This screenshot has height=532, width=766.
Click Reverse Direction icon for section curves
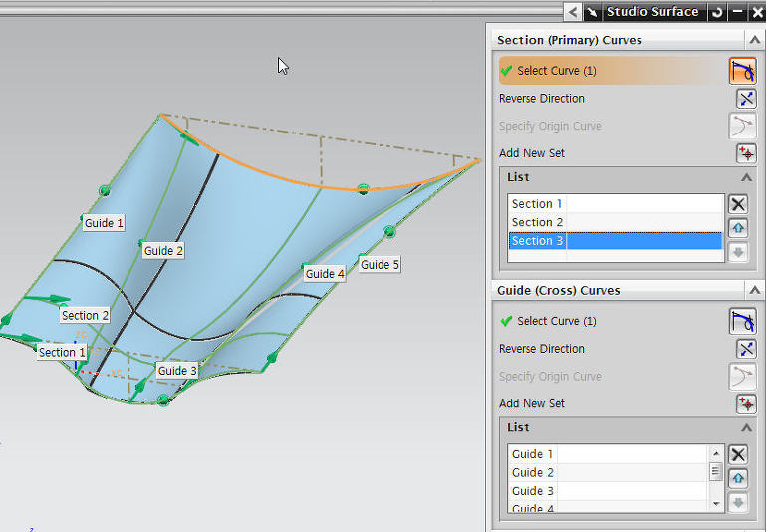pyautogui.click(x=745, y=99)
